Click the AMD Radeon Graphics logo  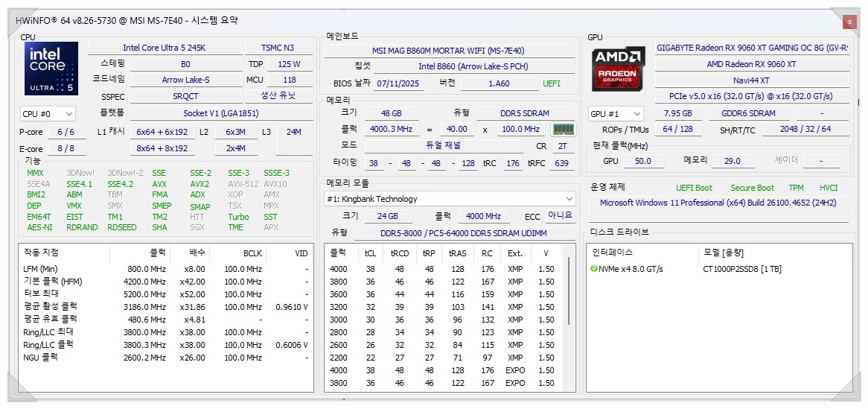618,69
